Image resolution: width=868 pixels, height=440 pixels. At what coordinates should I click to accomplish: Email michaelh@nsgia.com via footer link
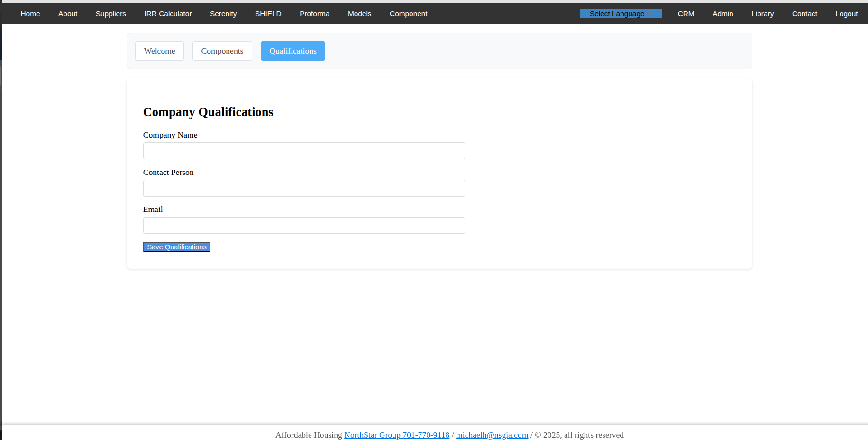point(492,435)
